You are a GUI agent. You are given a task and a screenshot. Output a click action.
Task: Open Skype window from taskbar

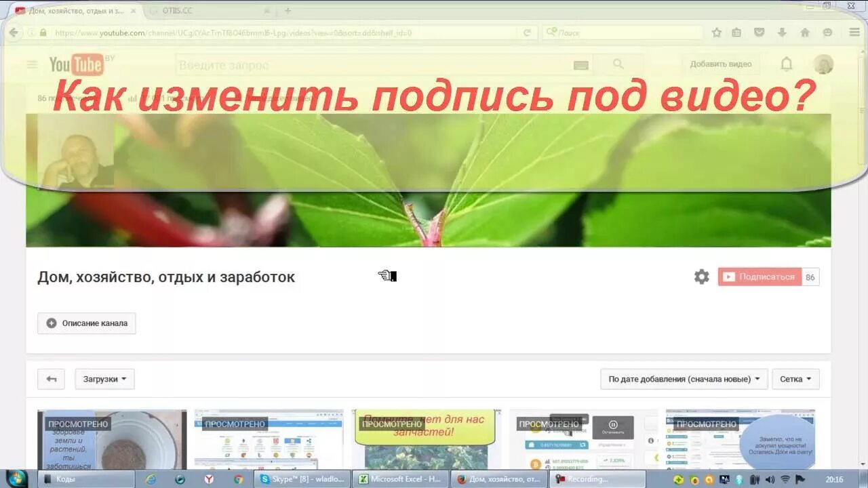(x=303, y=479)
